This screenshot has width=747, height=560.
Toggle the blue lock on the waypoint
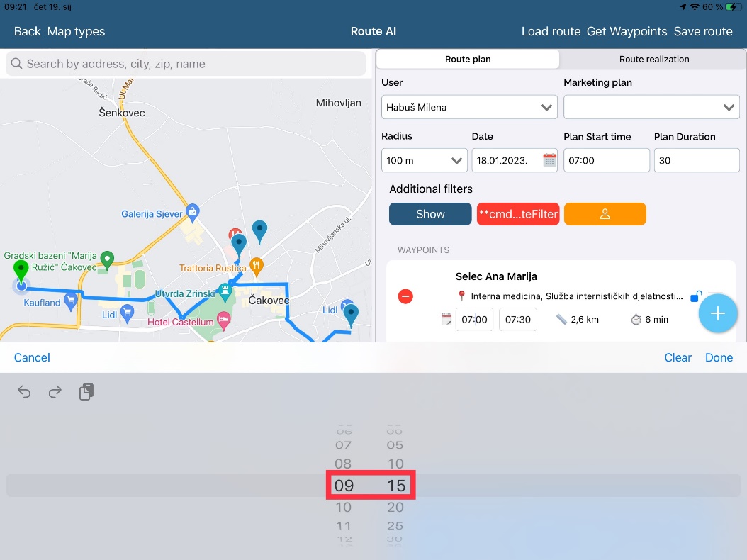click(696, 296)
